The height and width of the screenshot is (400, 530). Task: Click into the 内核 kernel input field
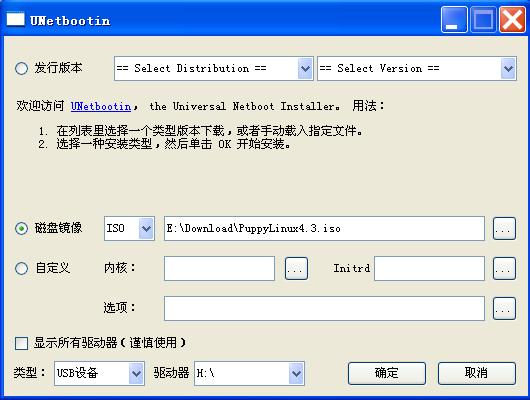click(x=219, y=268)
